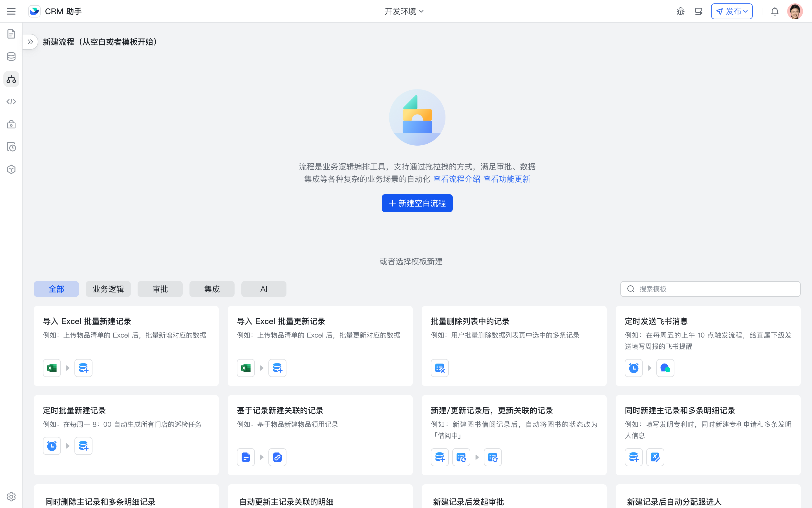Viewport: 812px width, 508px height.
Task: Click 新建空白流程 button
Action: click(x=417, y=203)
